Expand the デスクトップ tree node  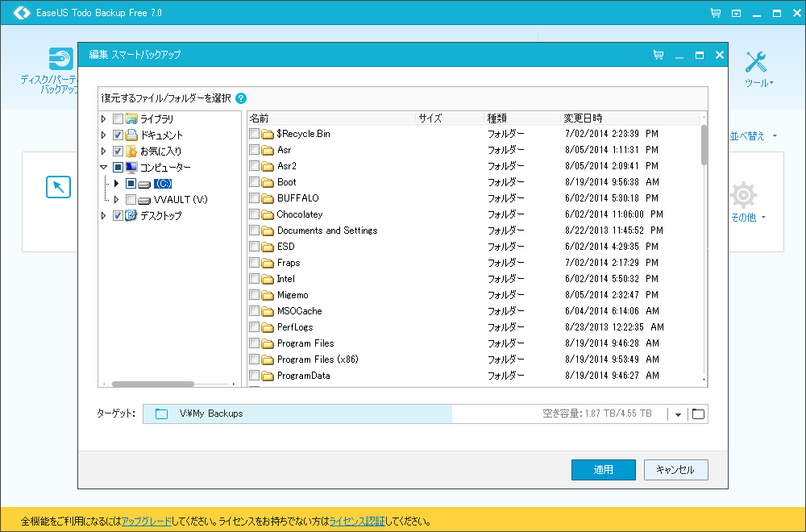(x=104, y=216)
